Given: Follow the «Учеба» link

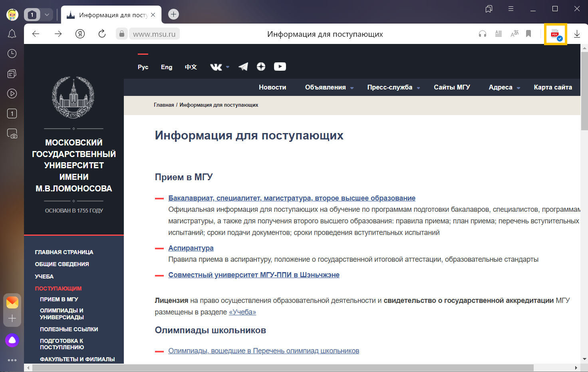Looking at the screenshot, I should tap(242, 312).
